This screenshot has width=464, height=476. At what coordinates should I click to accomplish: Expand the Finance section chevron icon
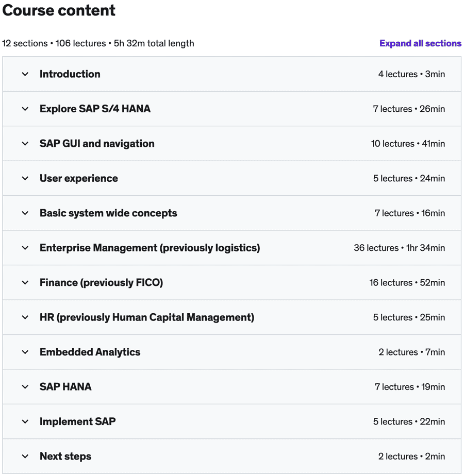pyautogui.click(x=25, y=283)
